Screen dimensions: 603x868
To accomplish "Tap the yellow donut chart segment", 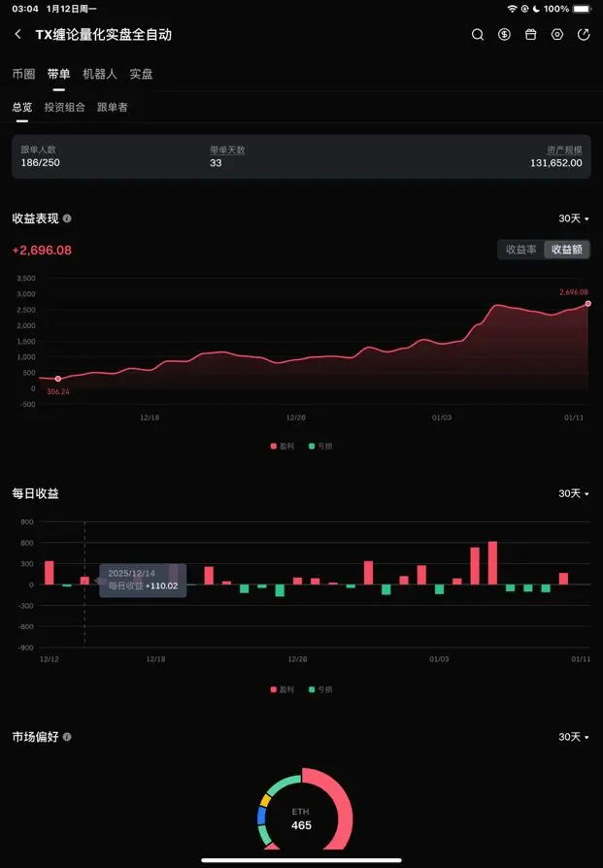I will point(265,800).
